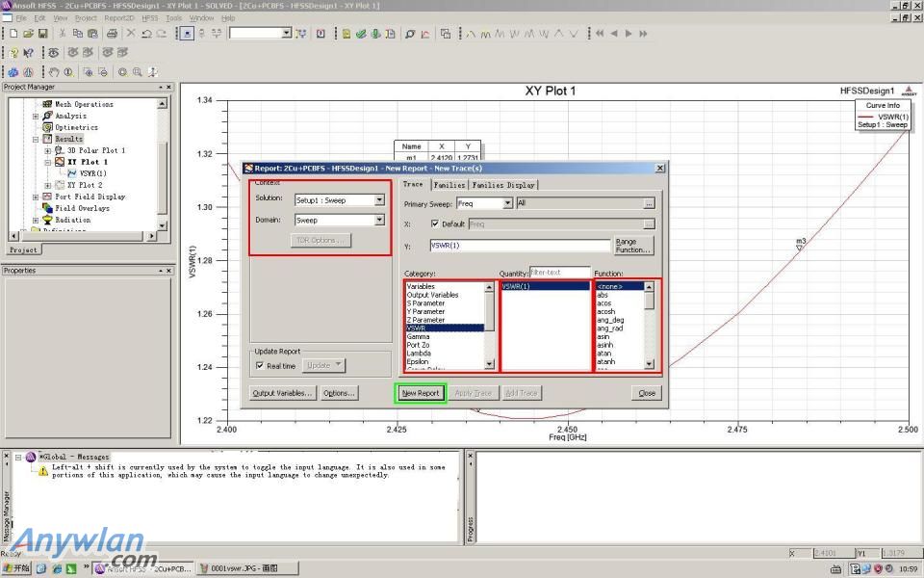Click Category list scroll down arrow
Image resolution: width=924 pixels, height=578 pixels.
click(x=489, y=364)
